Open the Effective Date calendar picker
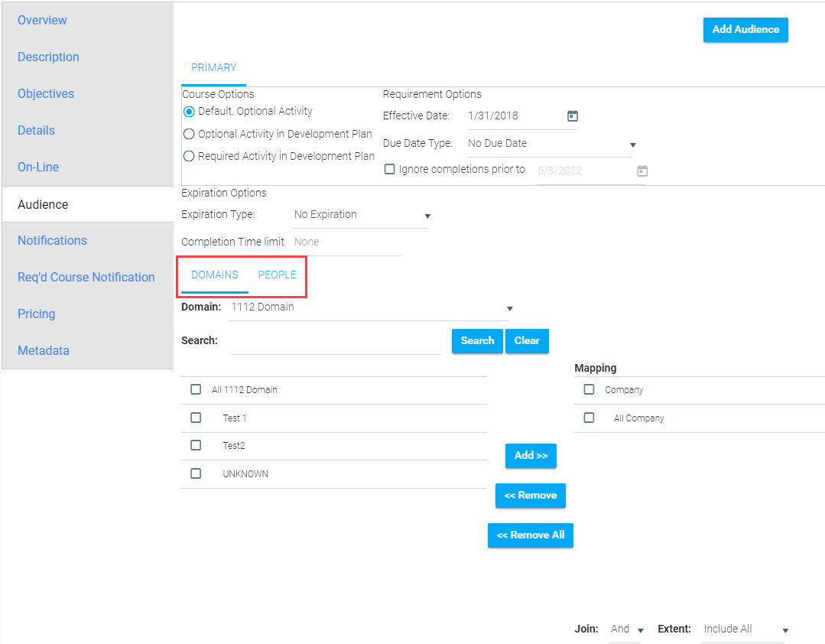This screenshot has height=644, width=825. 573,115
